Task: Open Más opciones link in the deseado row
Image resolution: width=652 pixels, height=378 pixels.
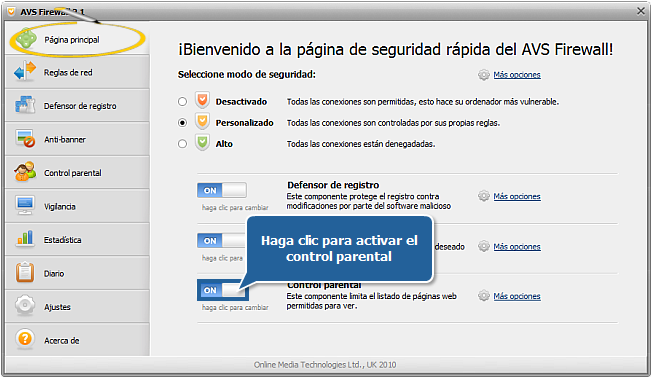Action: [517, 247]
